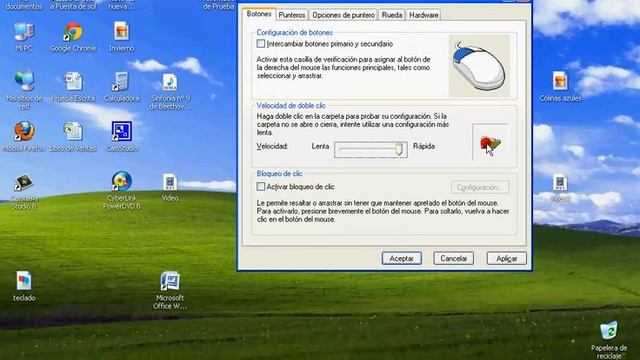
Task: Enable Activar bloqueo de clic checkbox
Action: (261, 187)
